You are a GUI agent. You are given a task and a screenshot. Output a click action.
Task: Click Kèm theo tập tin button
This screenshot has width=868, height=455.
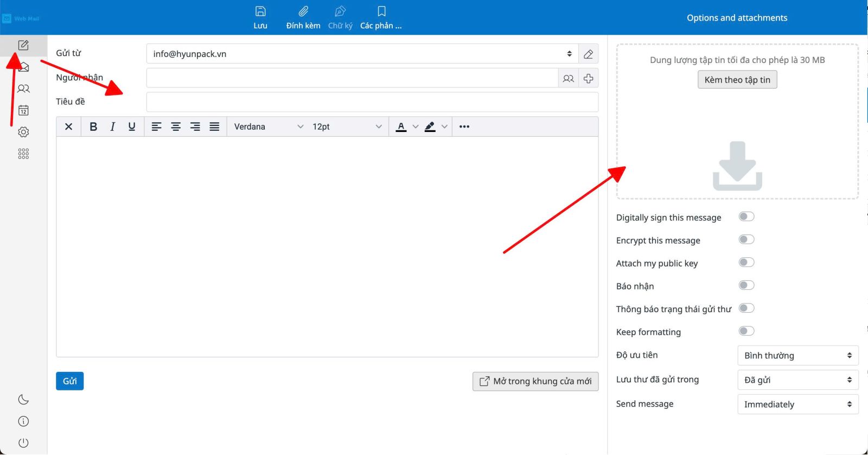(737, 80)
